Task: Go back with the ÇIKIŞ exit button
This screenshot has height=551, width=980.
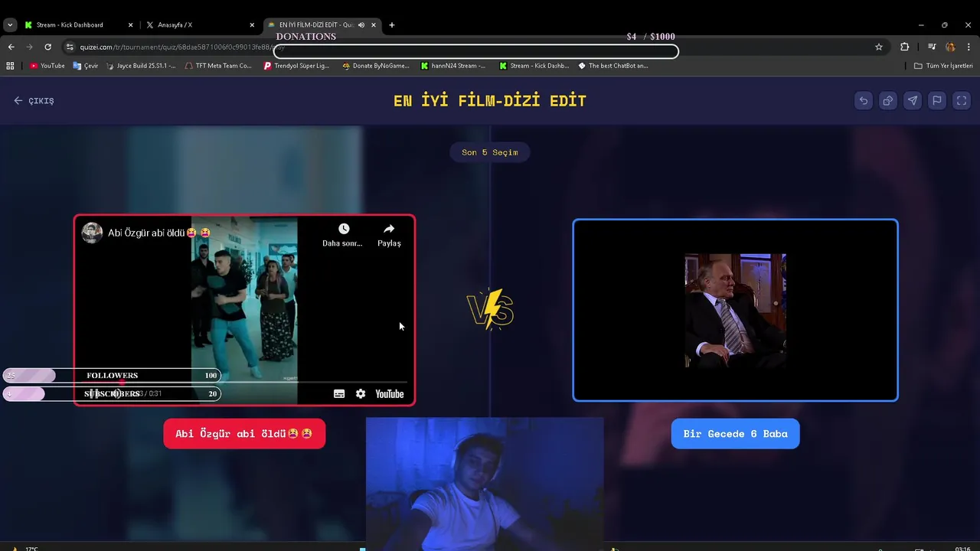Action: tap(34, 101)
